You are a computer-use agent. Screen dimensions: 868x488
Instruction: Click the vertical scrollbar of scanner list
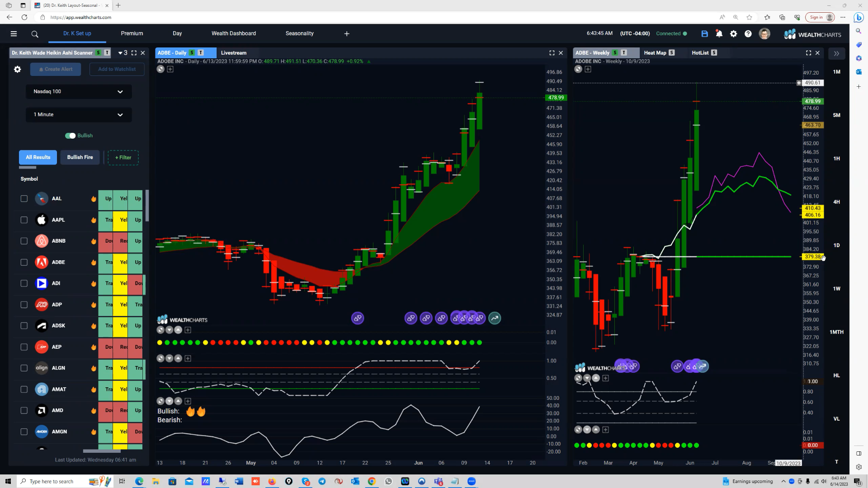pyautogui.click(x=147, y=206)
